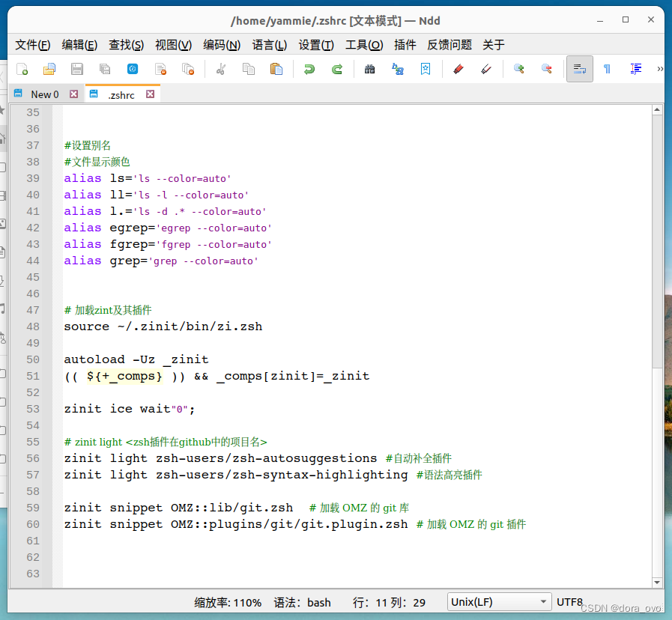Click on 'source ~/.zinit/bin/zi.zsh' line
672x620 pixels.
163,326
